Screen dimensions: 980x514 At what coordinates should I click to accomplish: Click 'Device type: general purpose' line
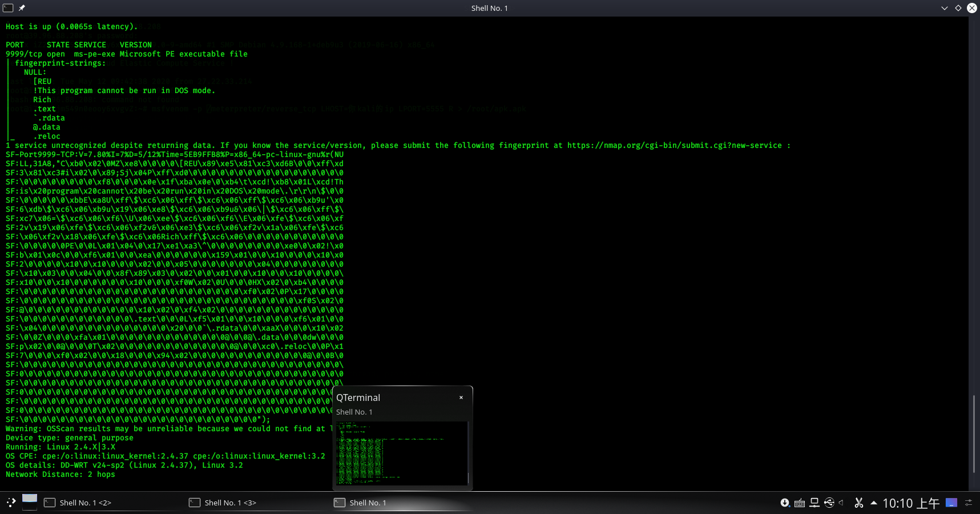coord(70,438)
